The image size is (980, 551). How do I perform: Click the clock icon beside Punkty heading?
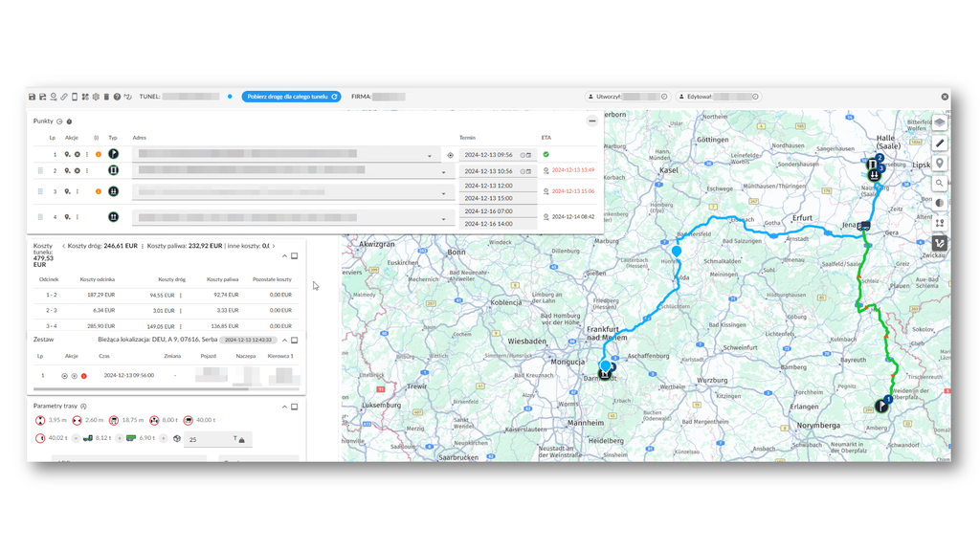59,121
